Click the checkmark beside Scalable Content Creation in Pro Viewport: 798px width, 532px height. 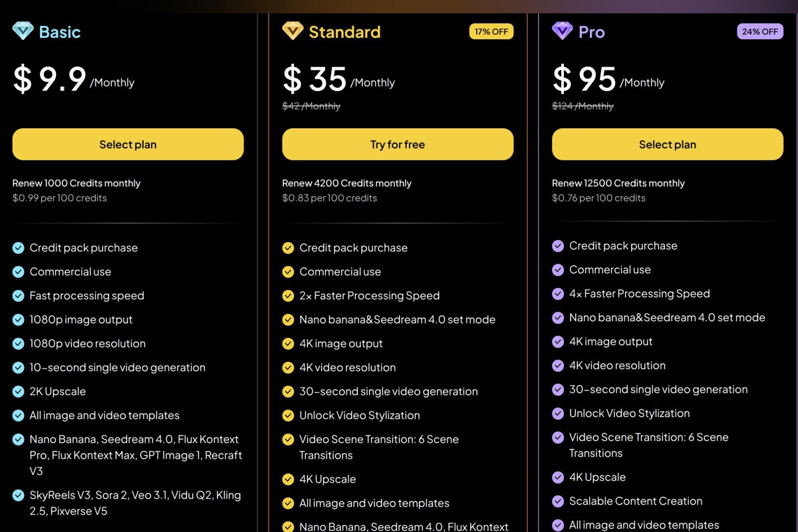(557, 501)
